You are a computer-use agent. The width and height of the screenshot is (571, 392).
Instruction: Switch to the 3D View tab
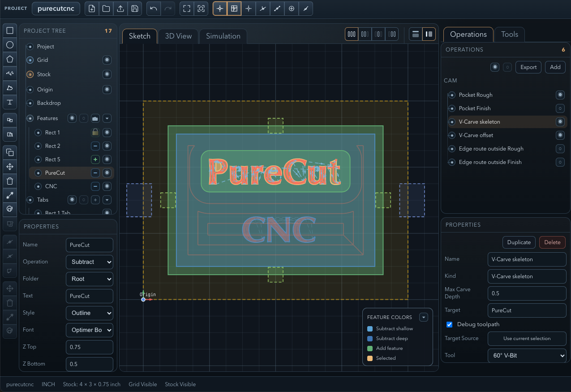pyautogui.click(x=178, y=36)
